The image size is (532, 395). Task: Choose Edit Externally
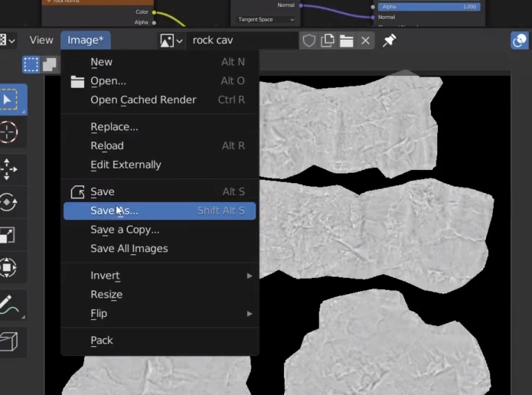coord(159,165)
